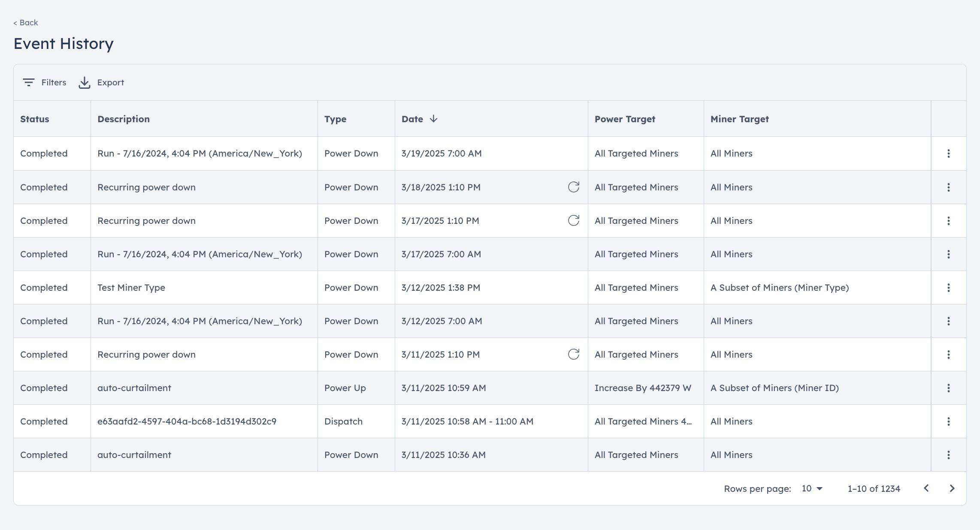Open kebab menu for 3/11/2025 10:36 AM row

click(x=949, y=455)
